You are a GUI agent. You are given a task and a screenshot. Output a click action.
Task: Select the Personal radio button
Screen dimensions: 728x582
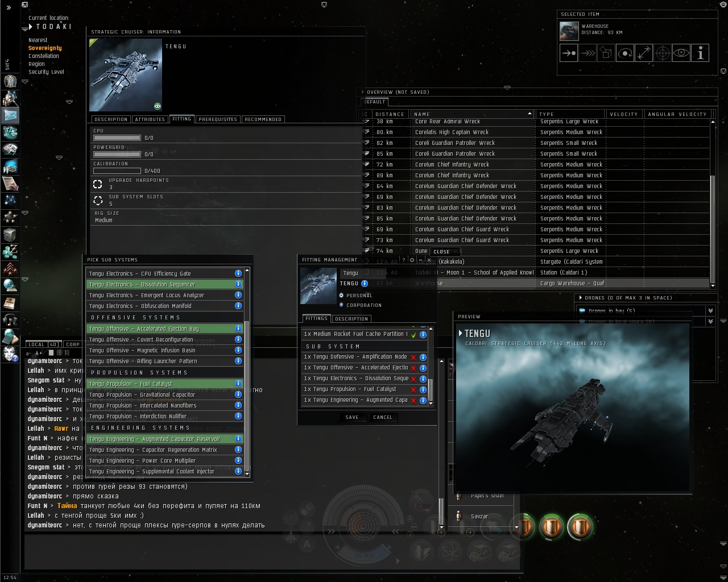tap(341, 296)
